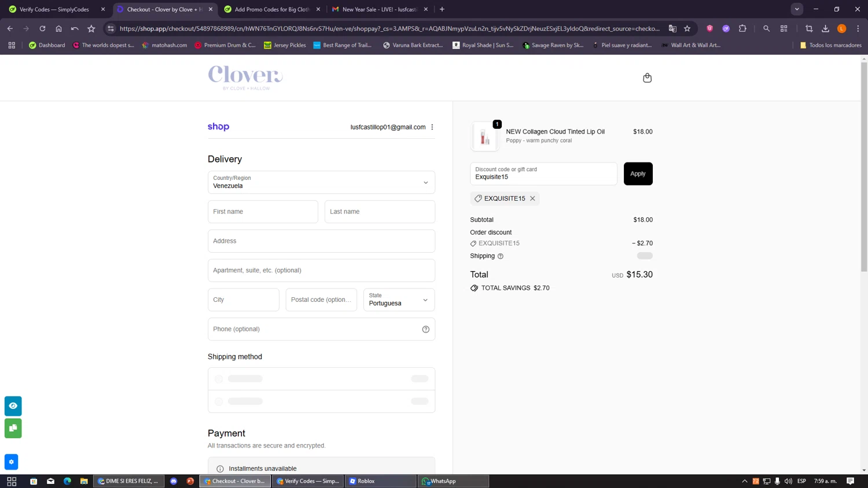
Task: Open the apps grid in bookmarks bar
Action: coord(12,45)
